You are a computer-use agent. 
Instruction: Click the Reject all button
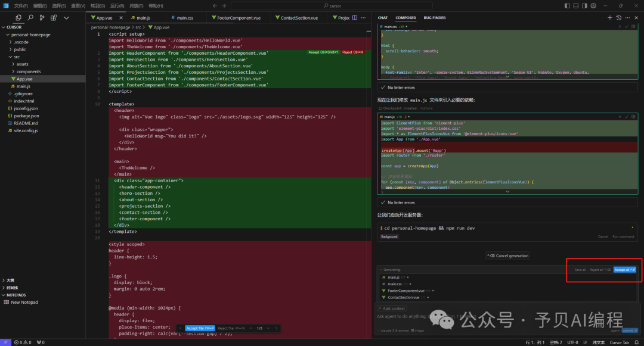point(600,269)
